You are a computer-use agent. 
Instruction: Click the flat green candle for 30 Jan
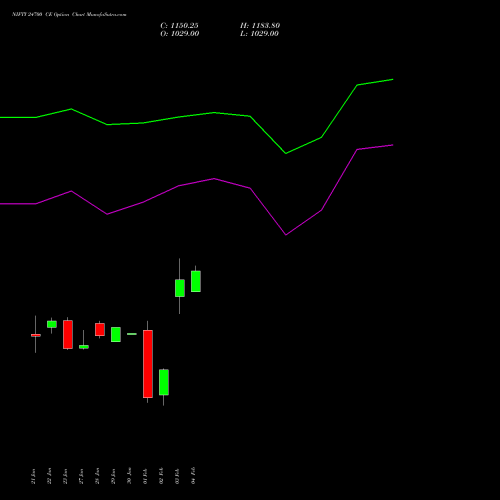point(132,334)
